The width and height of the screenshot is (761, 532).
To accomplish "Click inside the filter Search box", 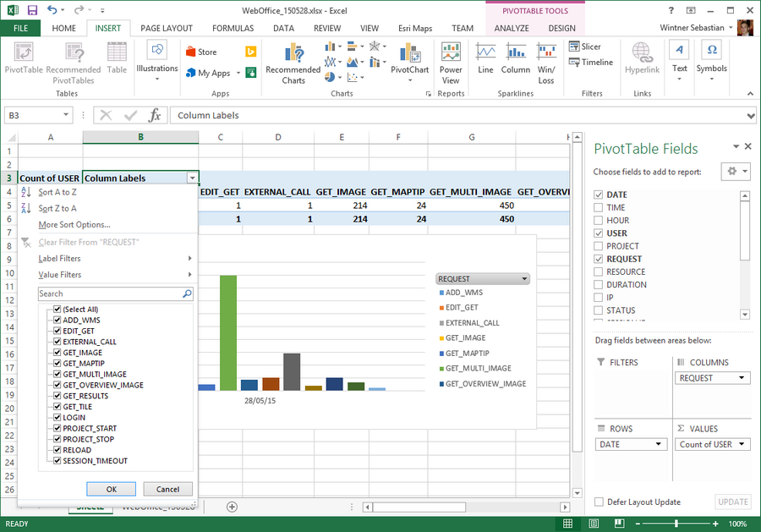I will click(x=110, y=293).
